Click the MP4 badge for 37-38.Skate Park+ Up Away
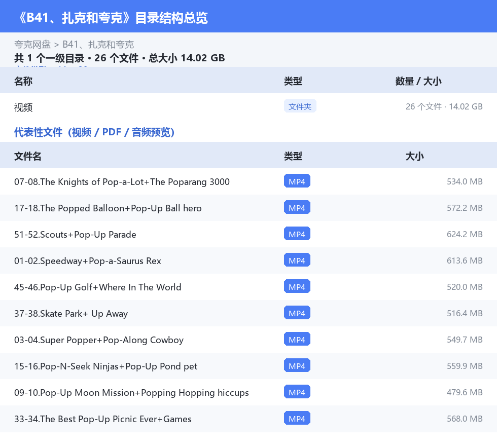The image size is (497, 448). click(x=297, y=312)
